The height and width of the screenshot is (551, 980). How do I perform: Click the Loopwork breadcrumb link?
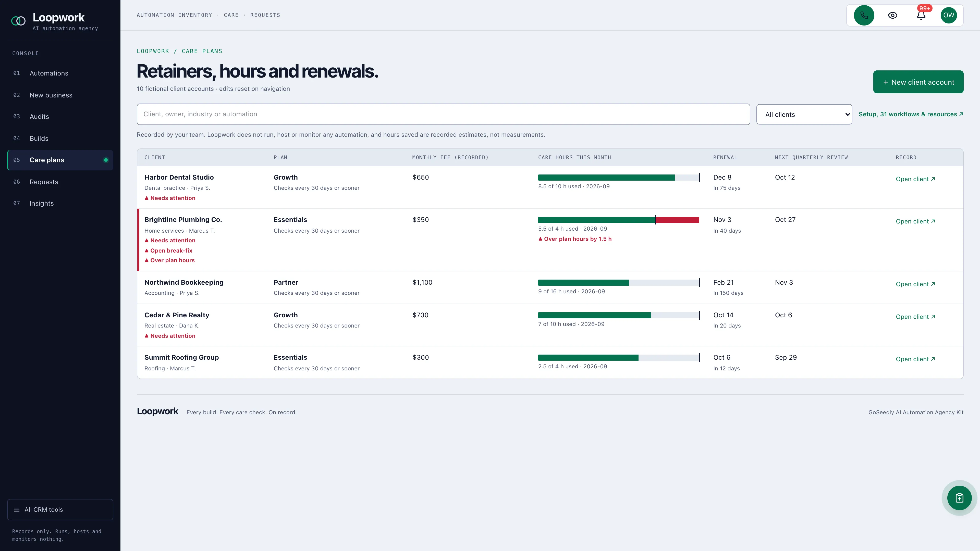[x=153, y=51]
